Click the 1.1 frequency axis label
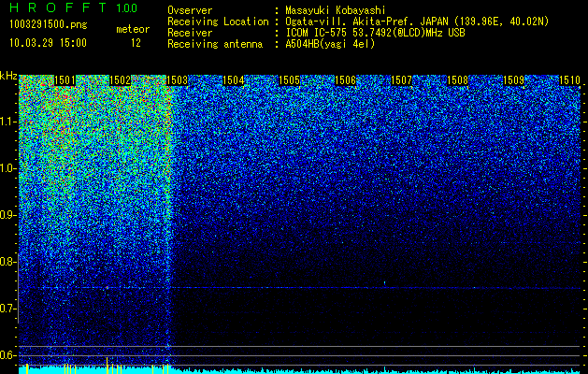Viewport: 588px width, 374px height. (x=7, y=122)
